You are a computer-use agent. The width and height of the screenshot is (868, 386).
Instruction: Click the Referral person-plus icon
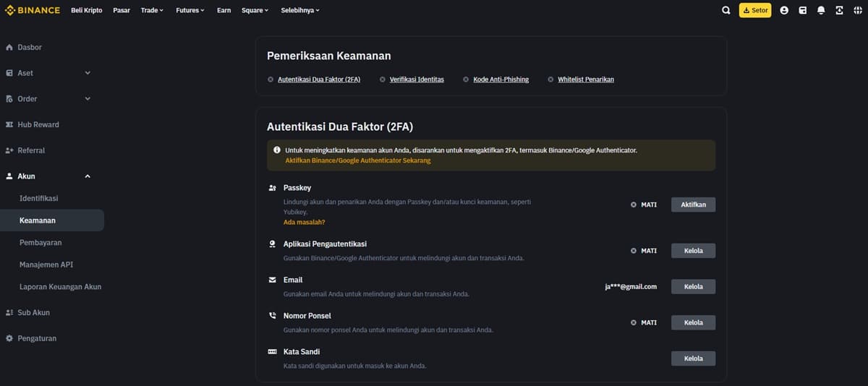click(x=9, y=150)
